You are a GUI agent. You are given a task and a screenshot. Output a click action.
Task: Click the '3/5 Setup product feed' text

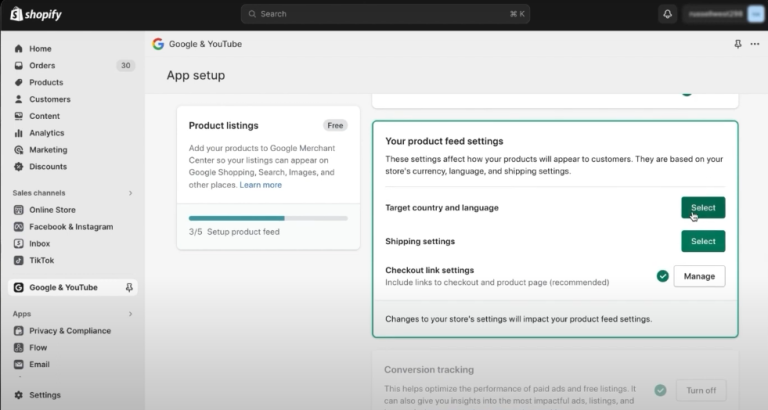[x=234, y=232]
